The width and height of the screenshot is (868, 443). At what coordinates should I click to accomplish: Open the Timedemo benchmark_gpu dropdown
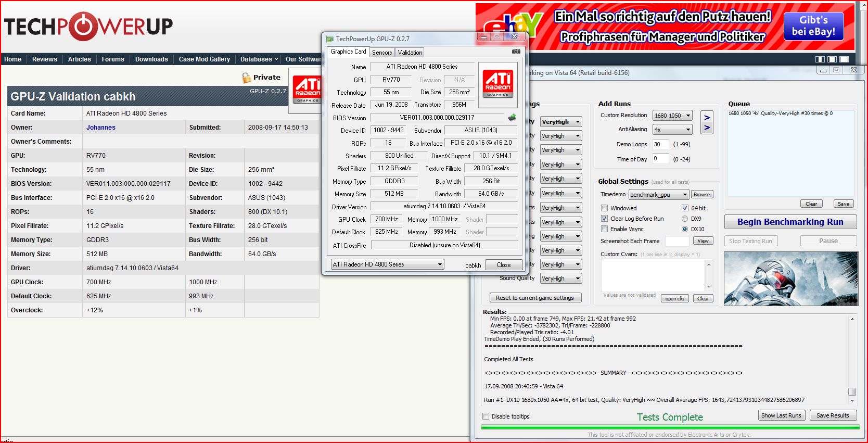pos(659,195)
